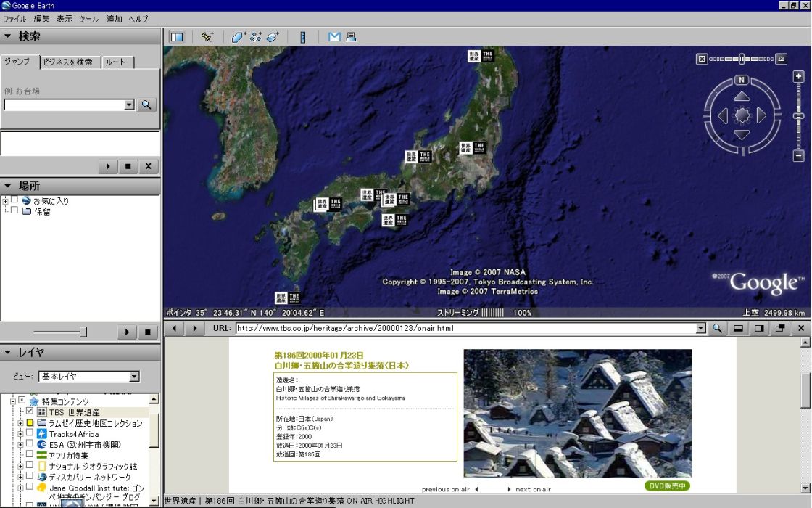Pan the view up with compass arrow

click(x=742, y=97)
